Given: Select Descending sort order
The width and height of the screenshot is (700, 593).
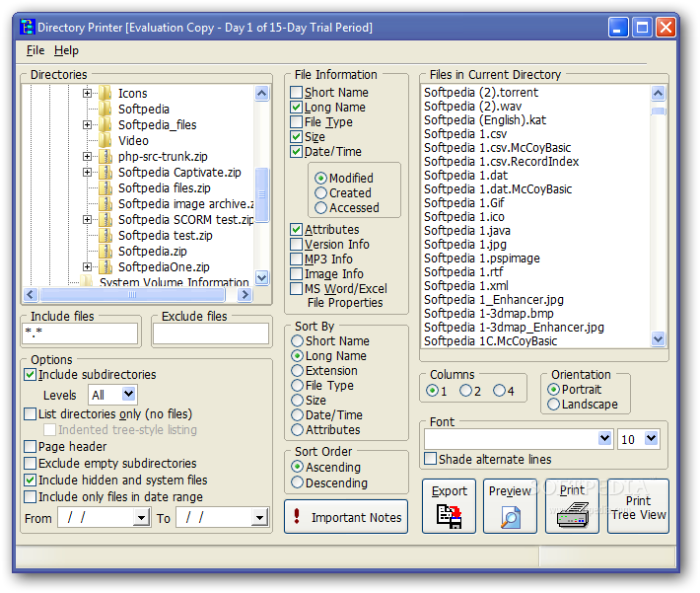Looking at the screenshot, I should click(x=297, y=482).
